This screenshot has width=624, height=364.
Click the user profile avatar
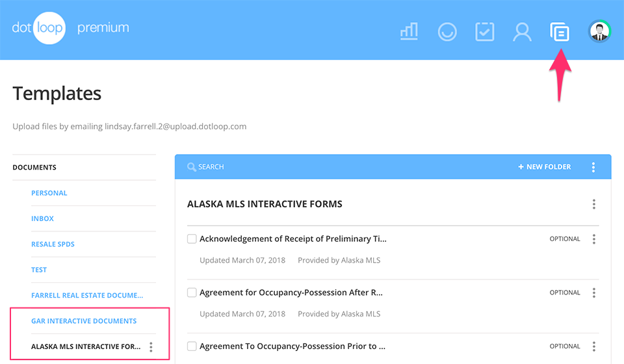pyautogui.click(x=599, y=31)
